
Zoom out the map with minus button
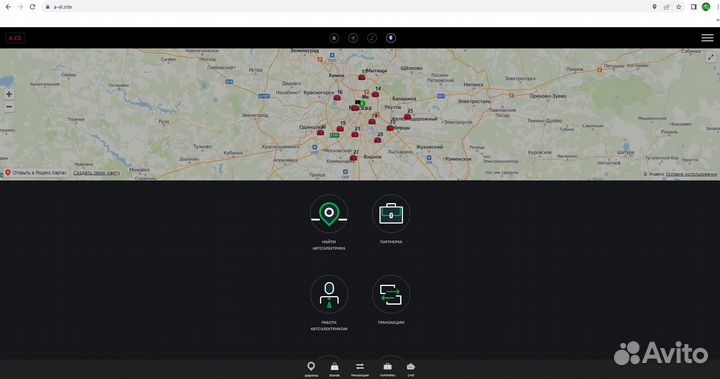pos(9,107)
